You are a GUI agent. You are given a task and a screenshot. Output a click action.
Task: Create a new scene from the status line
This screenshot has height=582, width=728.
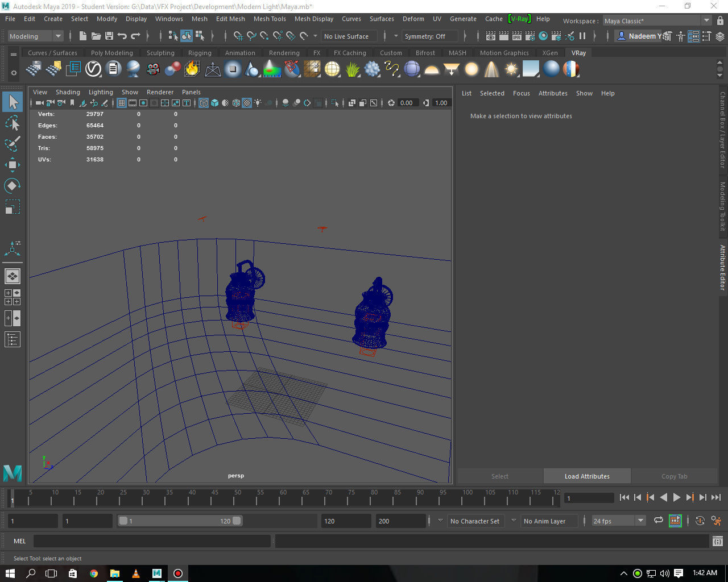point(82,36)
